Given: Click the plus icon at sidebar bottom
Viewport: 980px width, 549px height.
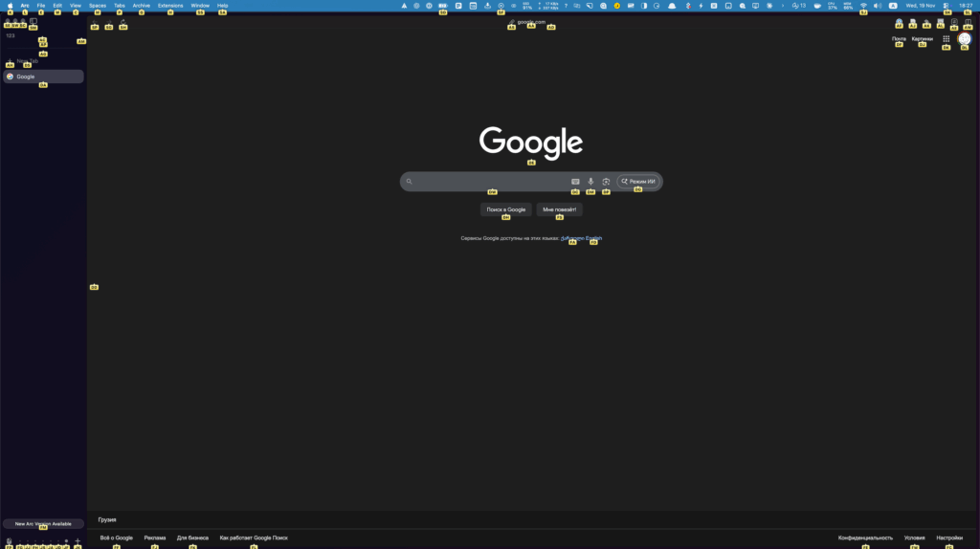Looking at the screenshot, I should 78,541.
